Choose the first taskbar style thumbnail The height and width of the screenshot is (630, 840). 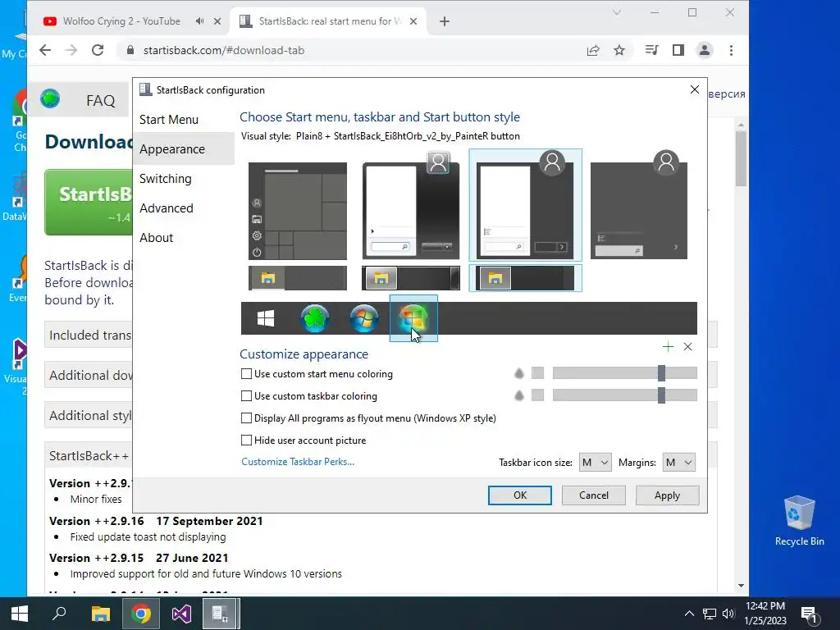click(297, 278)
